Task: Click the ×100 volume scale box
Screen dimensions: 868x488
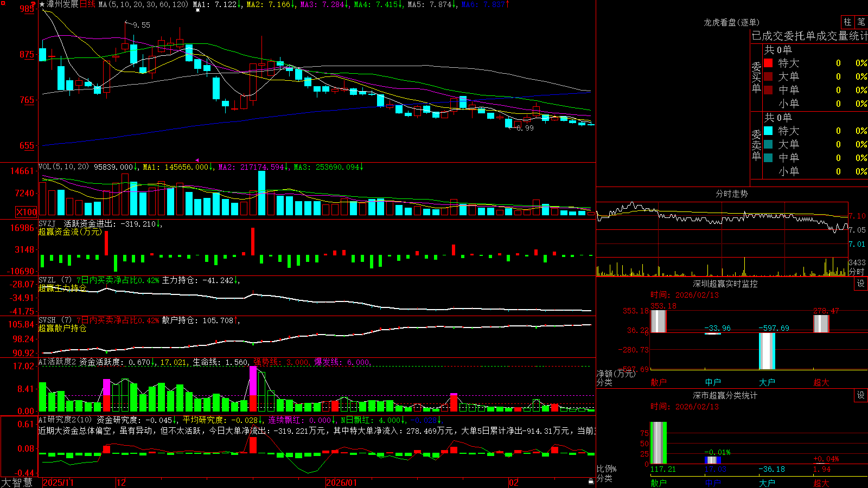Action: [27, 212]
